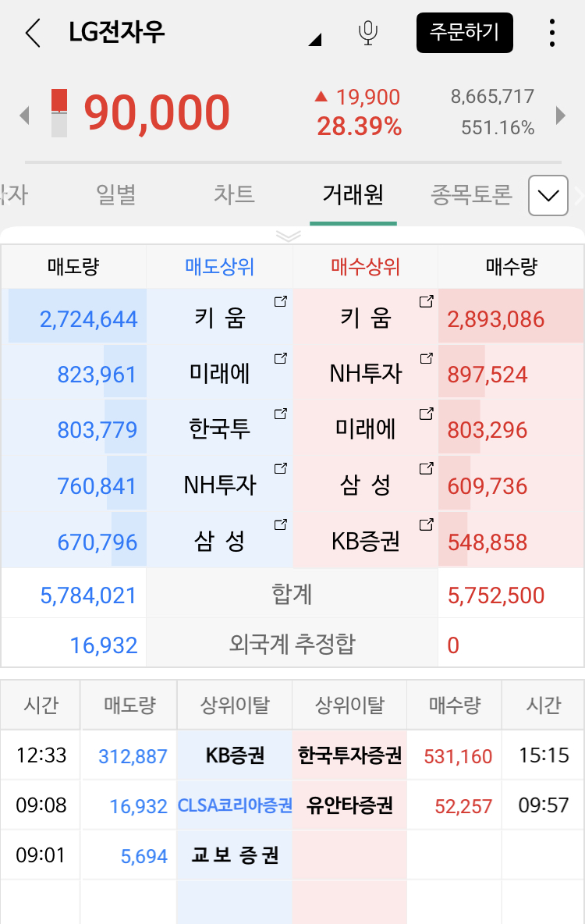Open 미래에 seller detail link icon

[281, 357]
